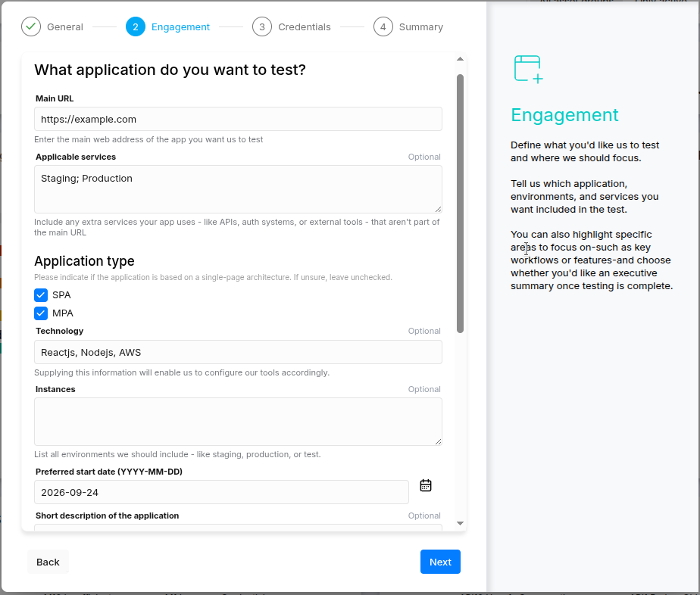The image size is (700, 595).
Task: Click the scroll up arrow of form
Action: (461, 59)
